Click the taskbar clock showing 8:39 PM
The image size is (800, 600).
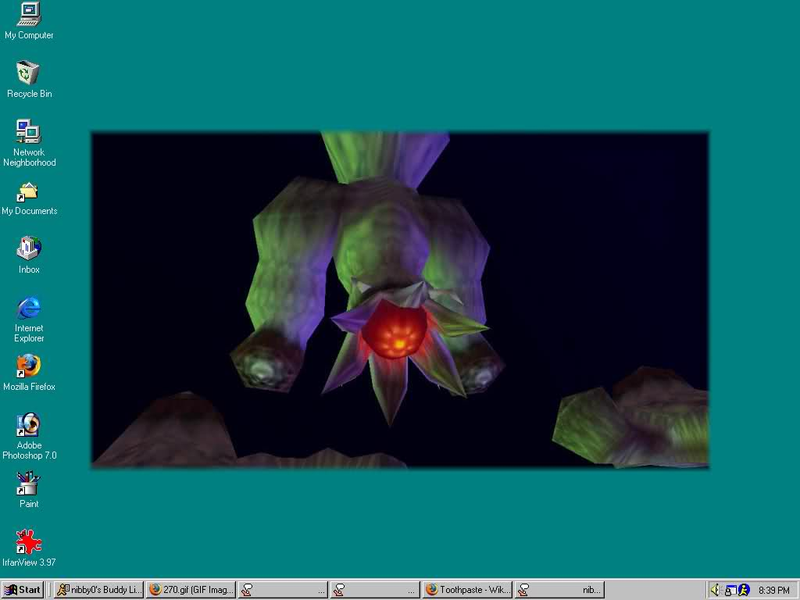[x=773, y=590]
